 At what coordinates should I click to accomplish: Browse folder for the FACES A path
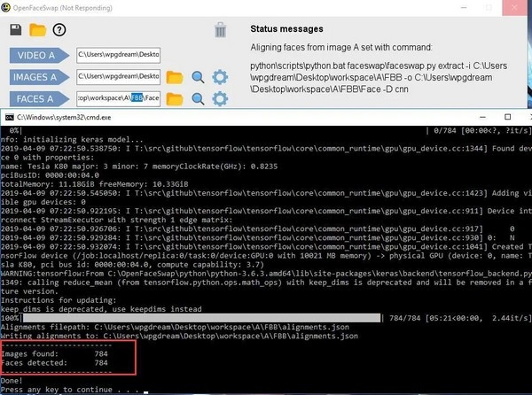pos(175,98)
